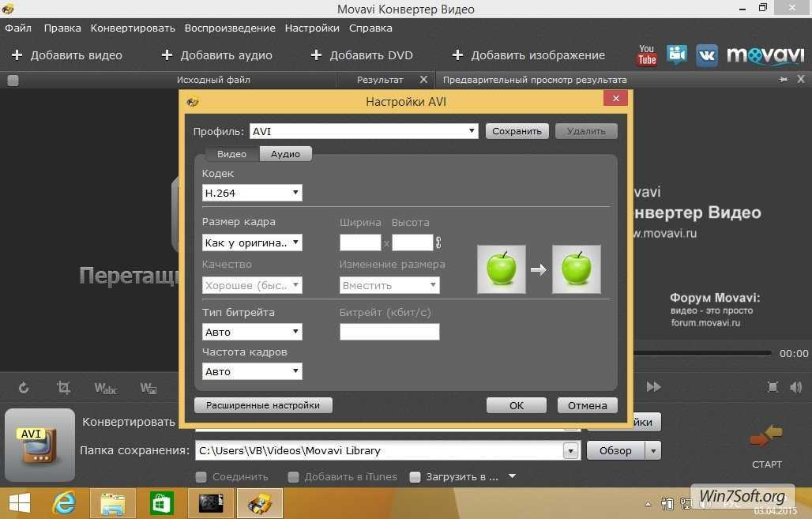812x519 pixels.
Task: Open the Правка menu
Action: [62, 28]
